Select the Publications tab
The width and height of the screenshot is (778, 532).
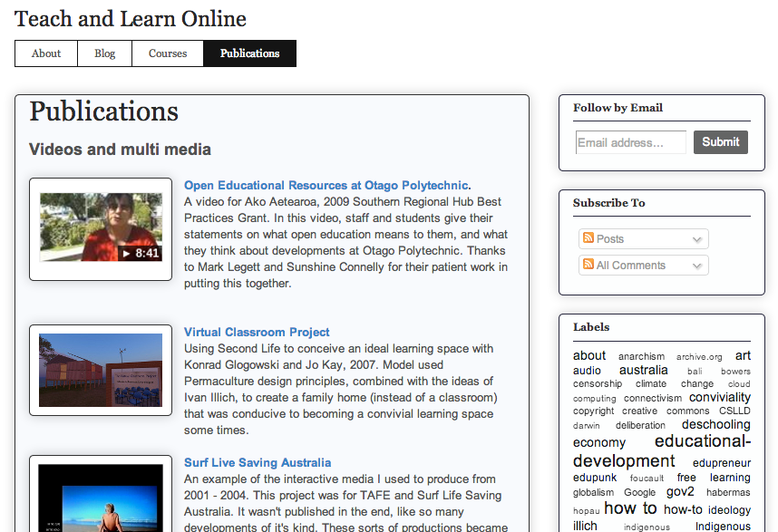point(249,53)
